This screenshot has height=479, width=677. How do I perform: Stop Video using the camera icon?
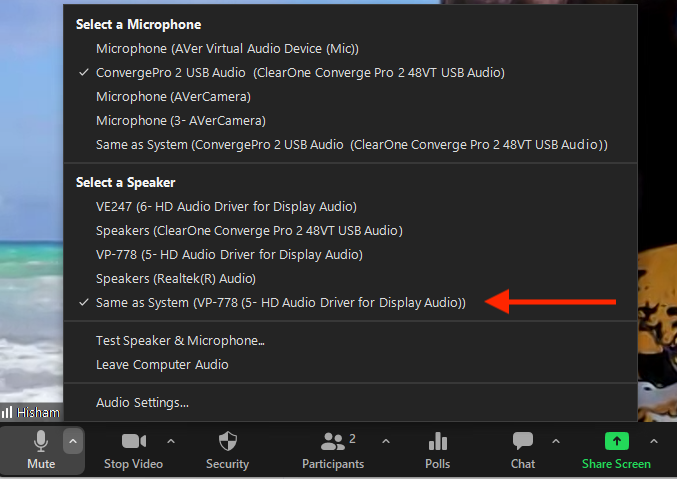click(x=133, y=450)
